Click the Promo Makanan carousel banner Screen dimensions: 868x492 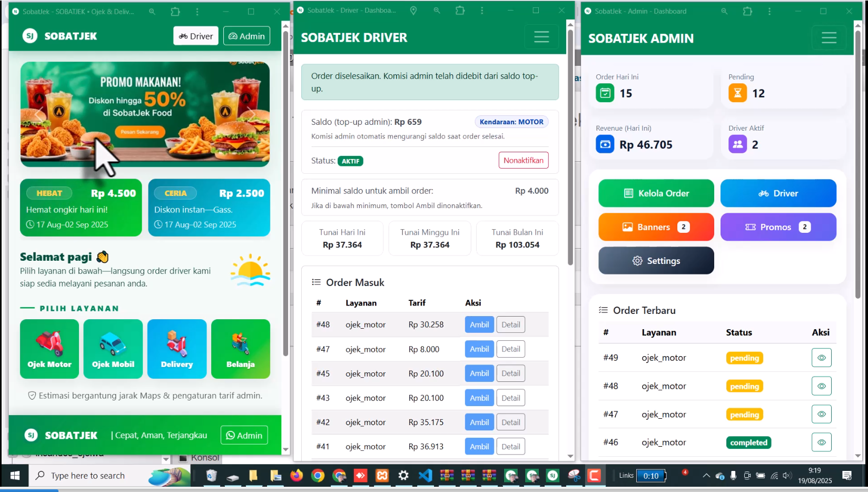pyautogui.click(x=145, y=114)
